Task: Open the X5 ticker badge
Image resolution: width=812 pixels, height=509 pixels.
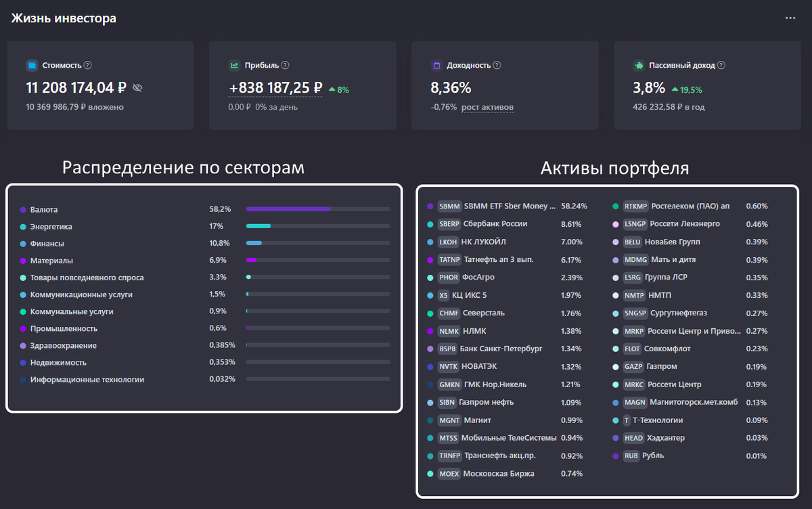Action: click(x=443, y=295)
